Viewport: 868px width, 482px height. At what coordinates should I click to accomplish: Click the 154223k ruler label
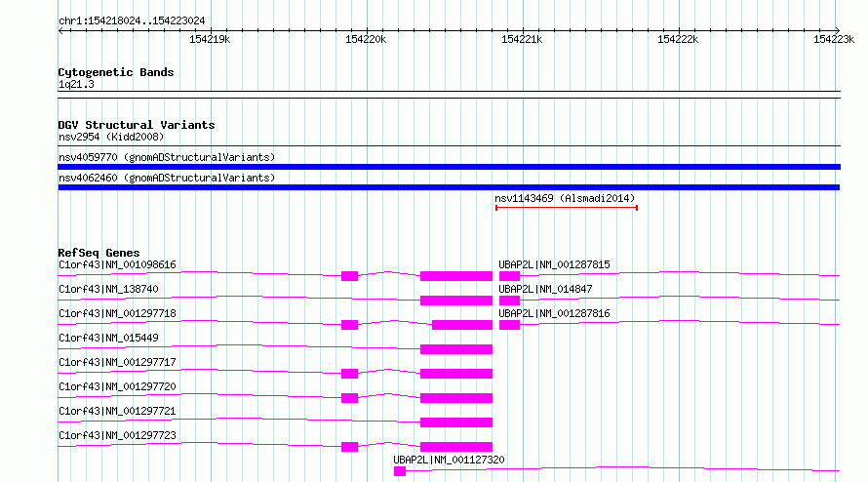(834, 39)
